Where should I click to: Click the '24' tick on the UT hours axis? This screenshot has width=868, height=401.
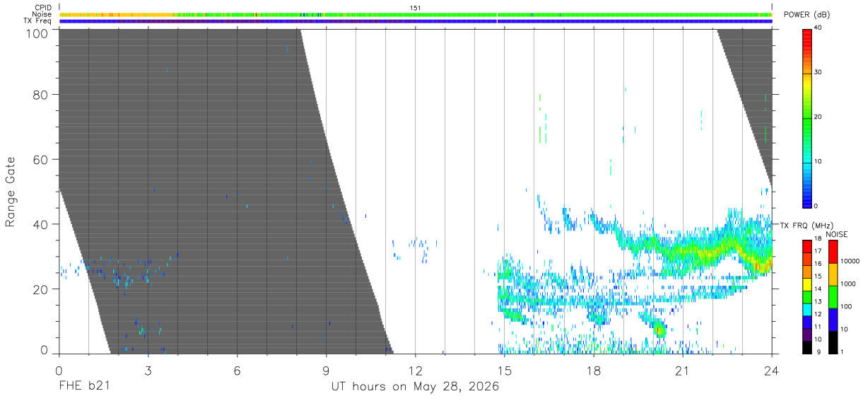click(x=772, y=371)
